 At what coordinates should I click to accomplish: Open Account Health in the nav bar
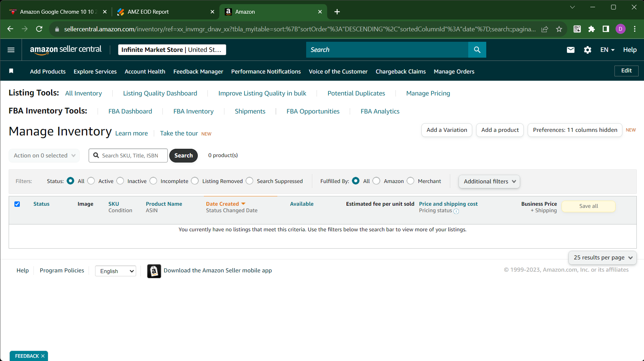pos(145,71)
